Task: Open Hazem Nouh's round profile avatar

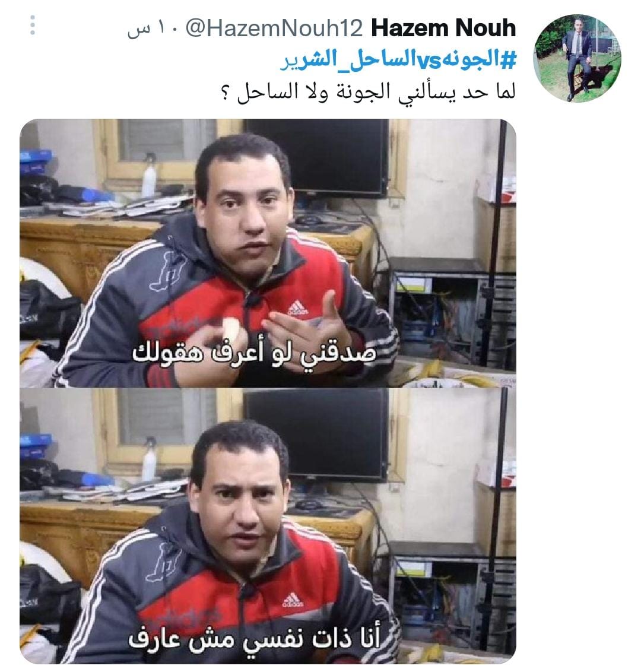Action: pyautogui.click(x=577, y=58)
